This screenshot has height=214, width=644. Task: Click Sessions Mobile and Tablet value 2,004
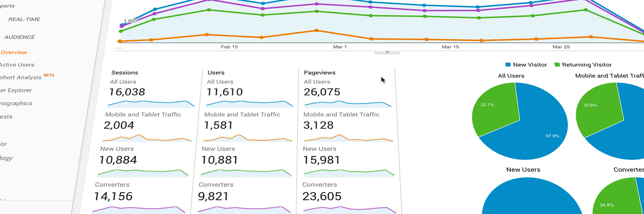coord(119,125)
